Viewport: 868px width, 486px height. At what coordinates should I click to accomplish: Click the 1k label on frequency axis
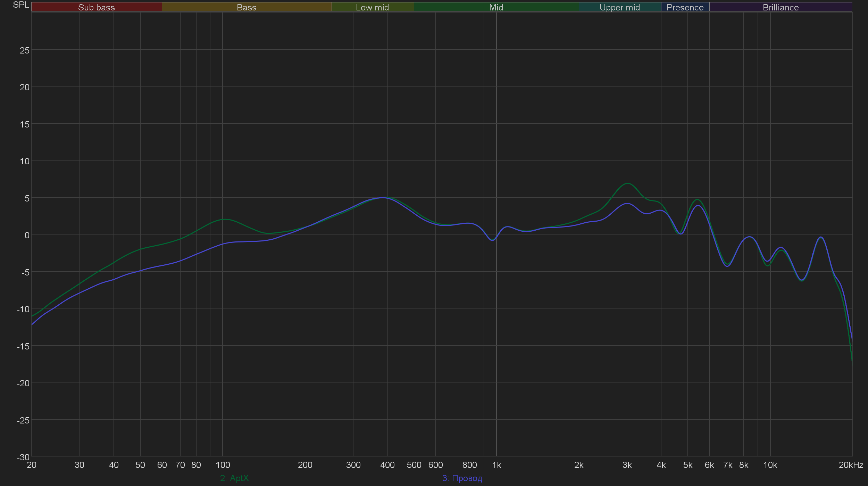click(496, 465)
